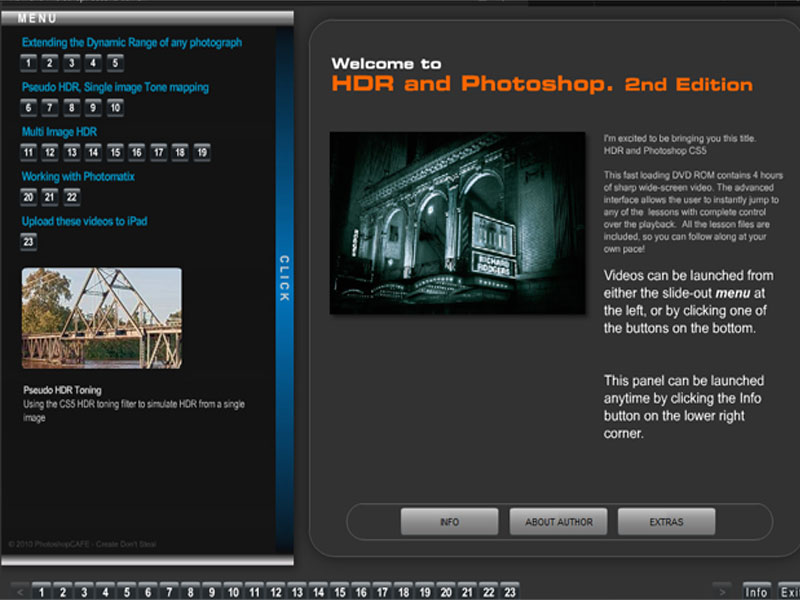This screenshot has width=800, height=600.
Task: Select button 3 in the bottom lesson bar
Action: pyautogui.click(x=84, y=592)
